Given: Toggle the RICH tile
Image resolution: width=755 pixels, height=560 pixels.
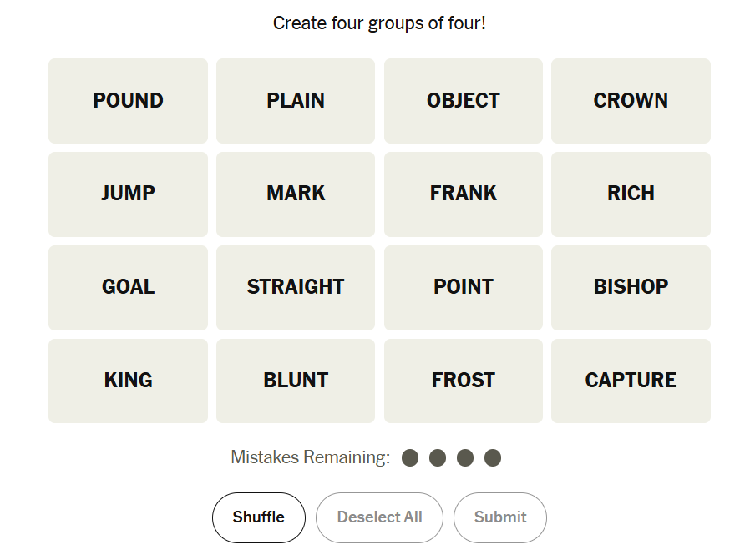Looking at the screenshot, I should [631, 194].
